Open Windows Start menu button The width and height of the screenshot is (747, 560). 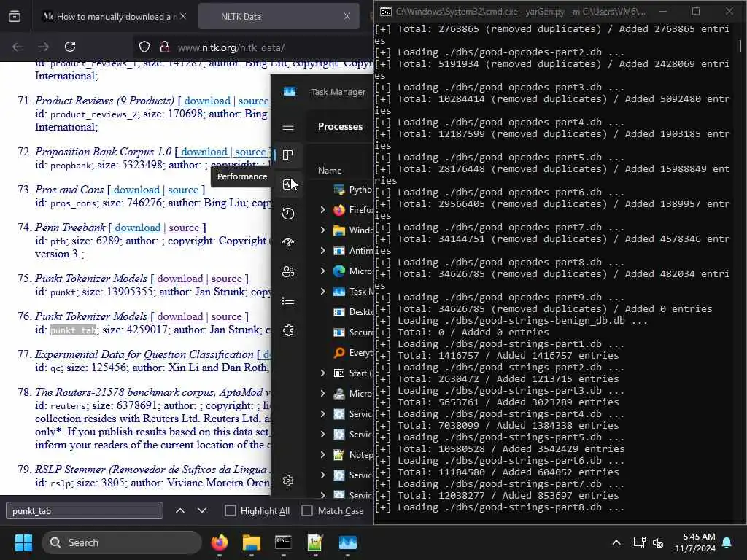[x=23, y=542]
